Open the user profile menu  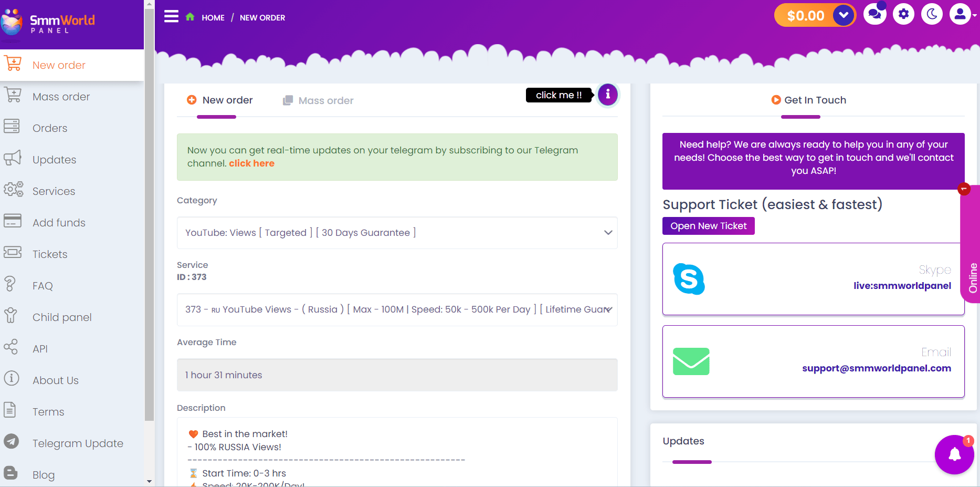(961, 14)
